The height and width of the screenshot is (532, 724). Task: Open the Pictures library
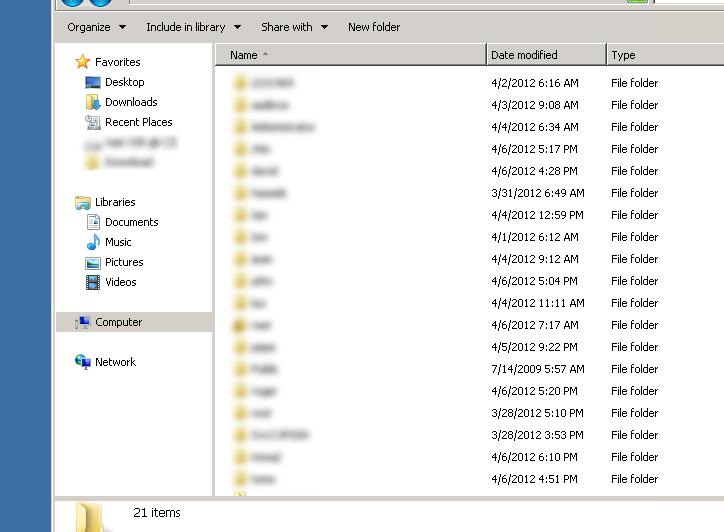(124, 262)
